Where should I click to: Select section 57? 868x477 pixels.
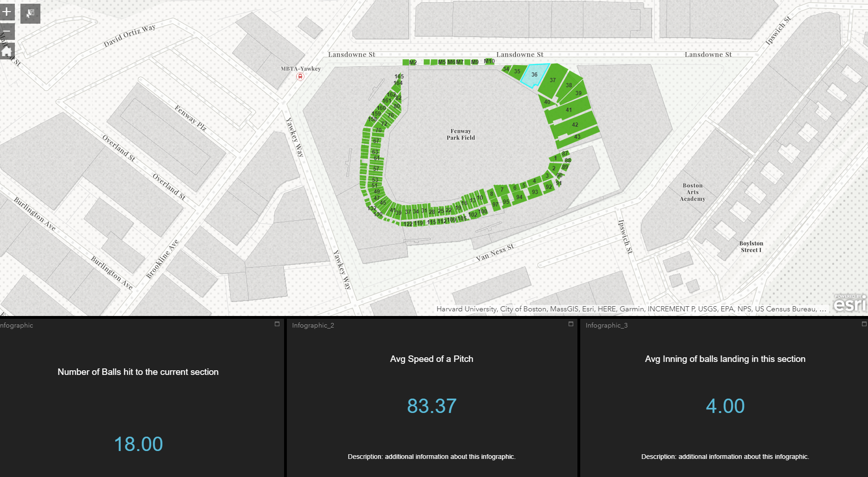tap(376, 169)
